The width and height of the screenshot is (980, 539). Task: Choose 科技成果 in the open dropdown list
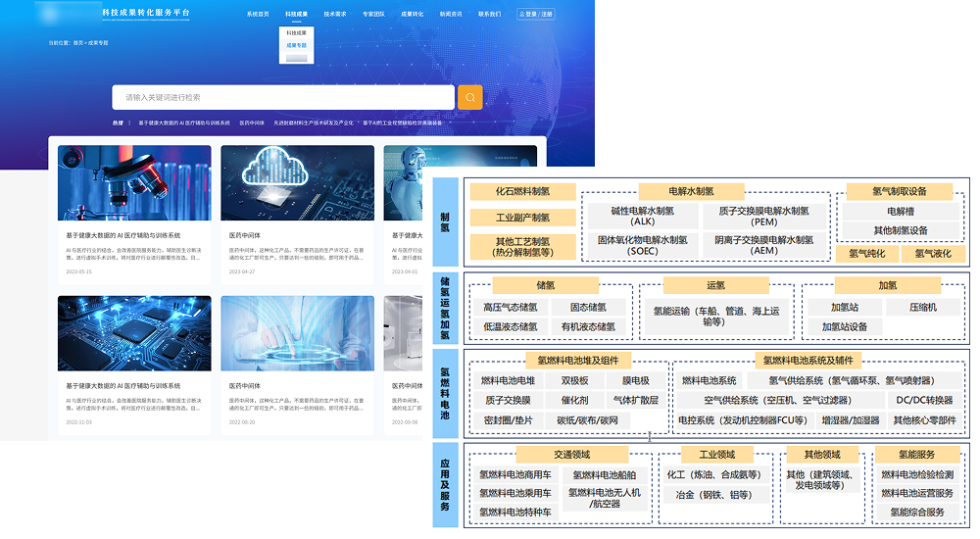296,32
